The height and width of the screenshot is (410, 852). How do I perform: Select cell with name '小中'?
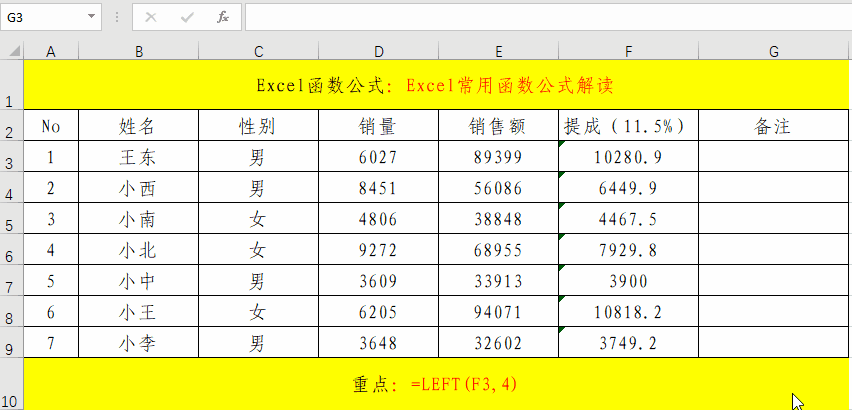pyautogui.click(x=139, y=280)
